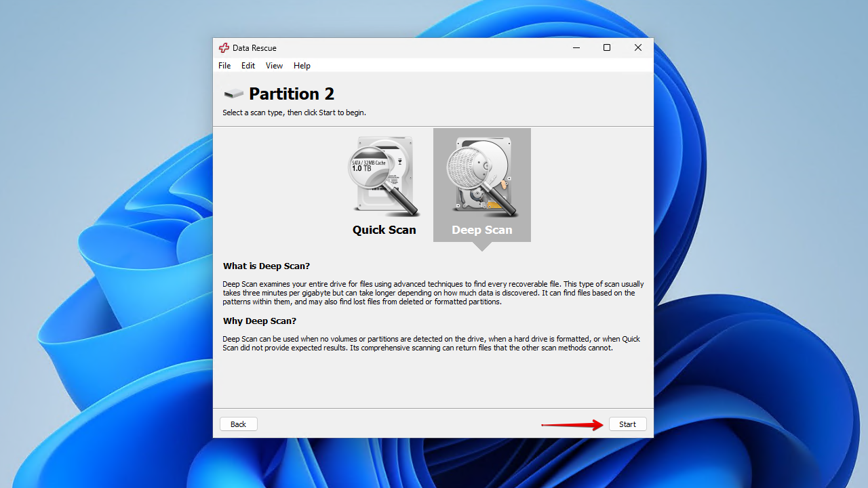Open the File menu
Viewport: 868px width, 488px height.
[224, 66]
